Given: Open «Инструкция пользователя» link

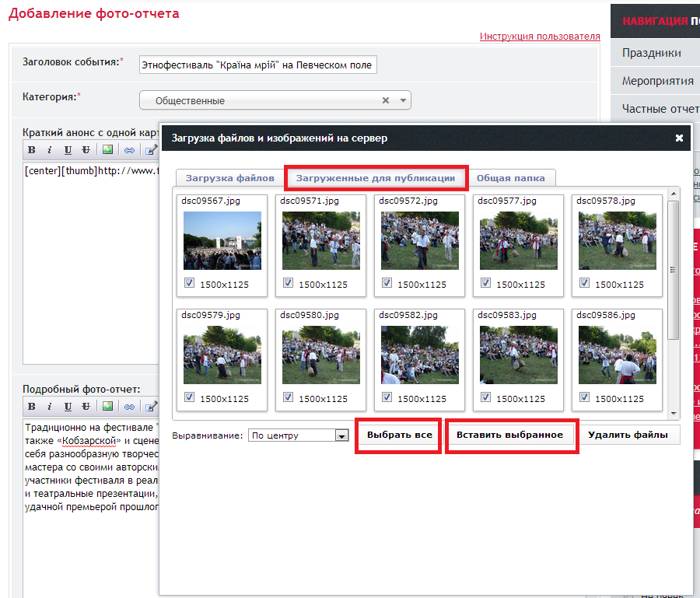Looking at the screenshot, I should (x=539, y=36).
